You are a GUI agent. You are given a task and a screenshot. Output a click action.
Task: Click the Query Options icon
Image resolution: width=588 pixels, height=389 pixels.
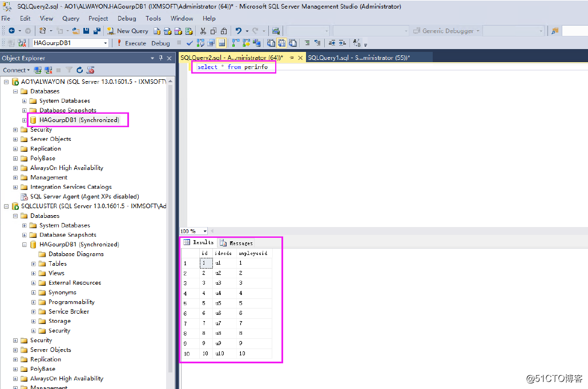(x=211, y=43)
